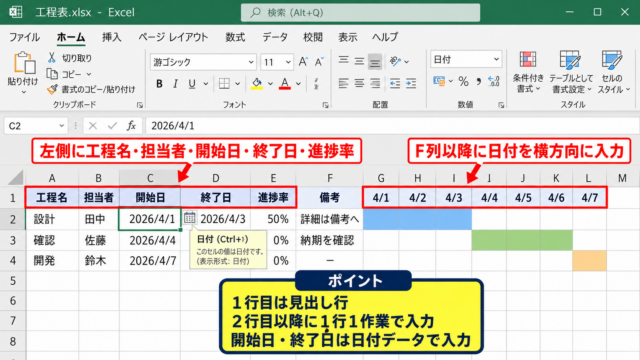Expand the fill color dropdown arrow
This screenshot has height=360, width=640.
tap(270, 84)
